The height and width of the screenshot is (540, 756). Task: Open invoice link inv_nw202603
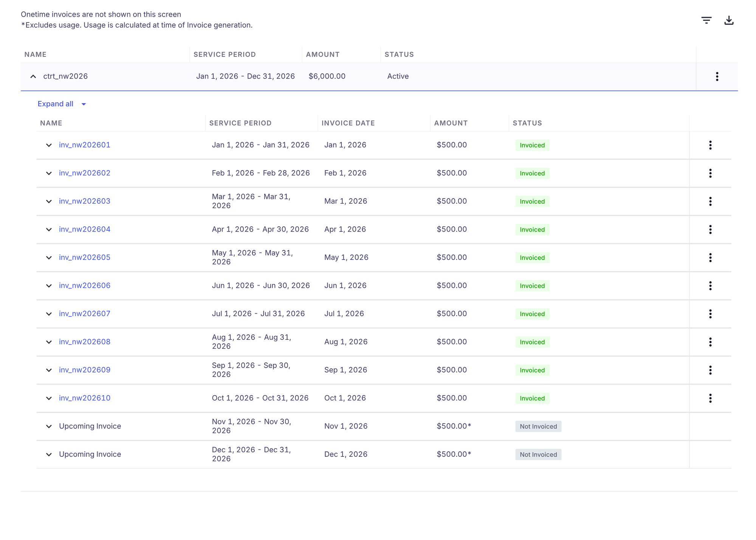tap(85, 201)
